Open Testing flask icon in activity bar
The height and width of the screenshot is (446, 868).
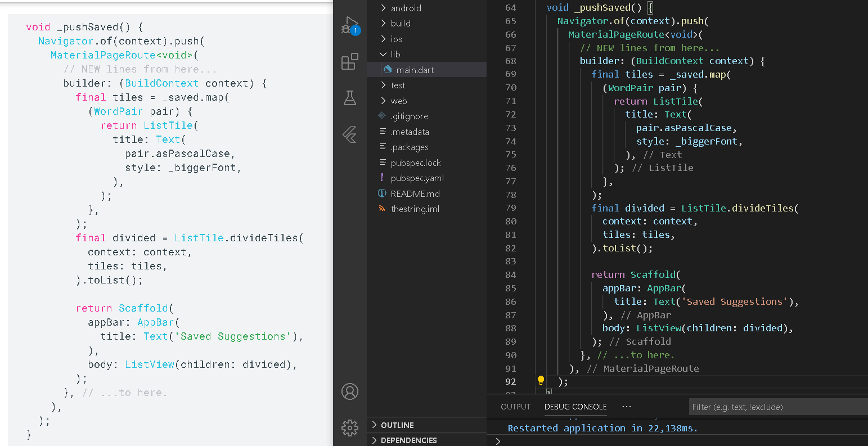pos(350,98)
